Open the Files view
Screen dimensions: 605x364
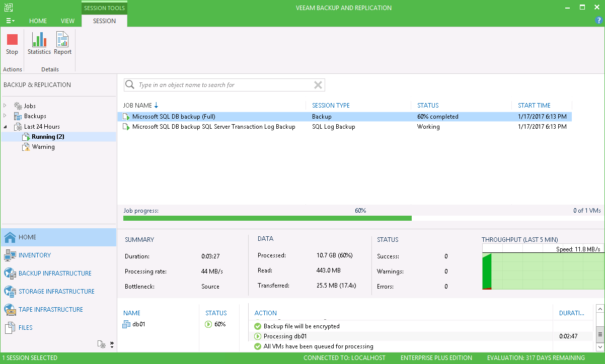26,328
